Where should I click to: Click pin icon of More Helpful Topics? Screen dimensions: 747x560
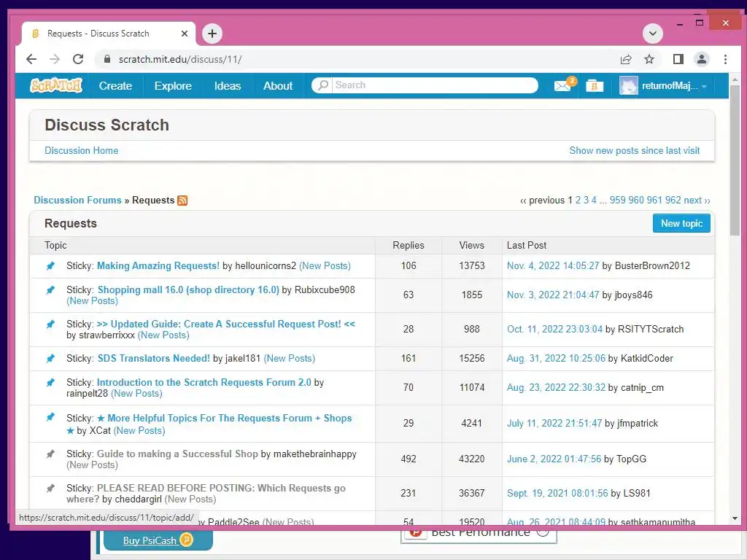tap(50, 417)
